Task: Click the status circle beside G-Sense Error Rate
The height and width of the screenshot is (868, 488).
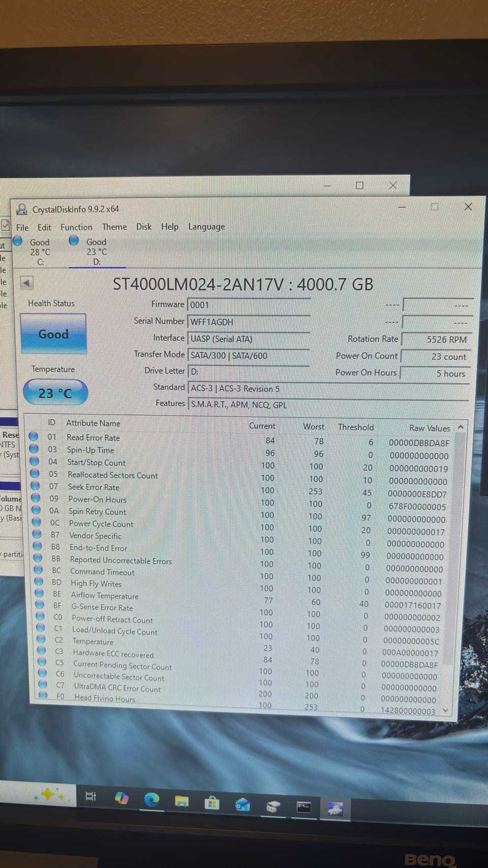Action: (40, 605)
